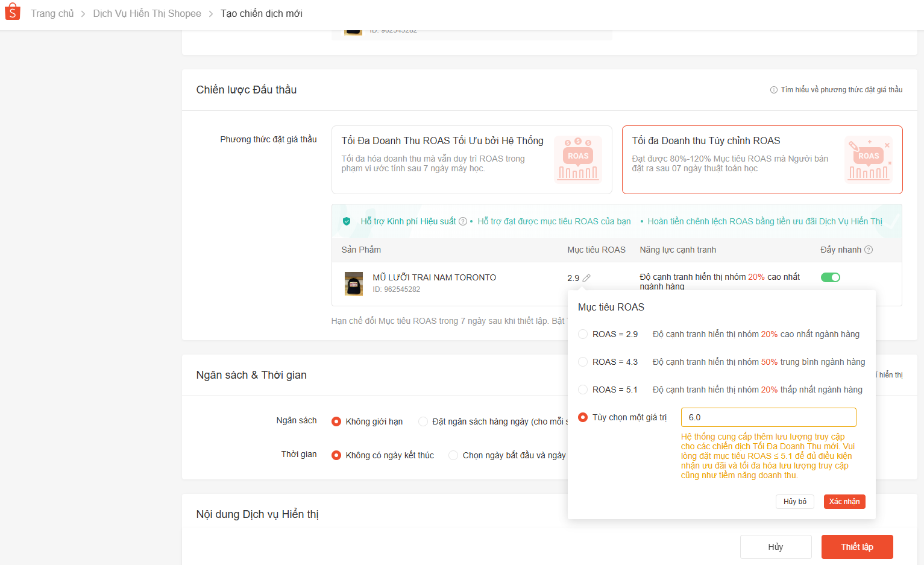
Task: Click the MŨ LƯỠI TRAI product thumbnail
Action: click(x=354, y=283)
